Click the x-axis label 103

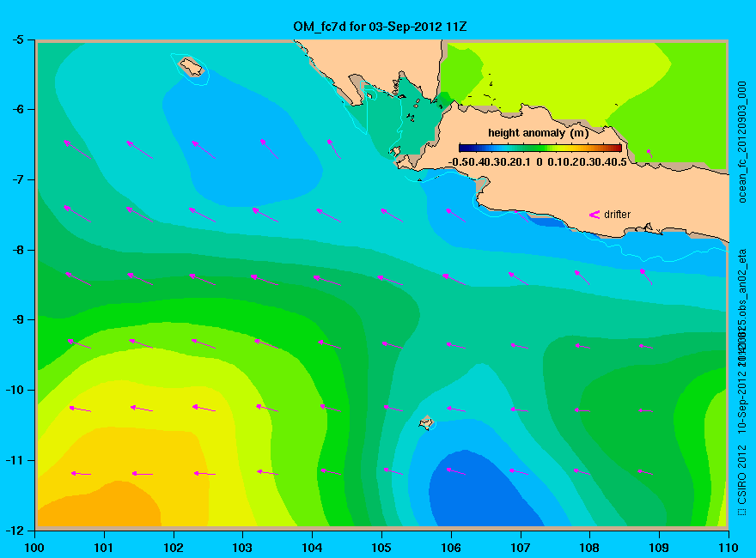242,548
